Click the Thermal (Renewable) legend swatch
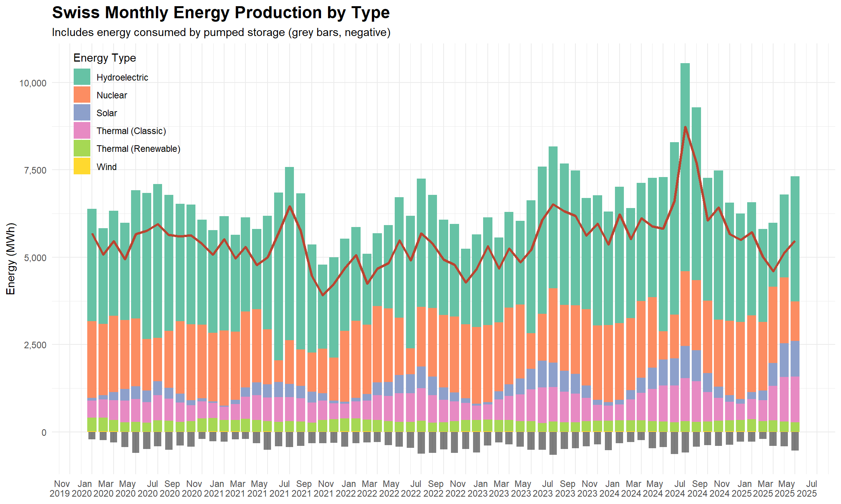 point(82,148)
